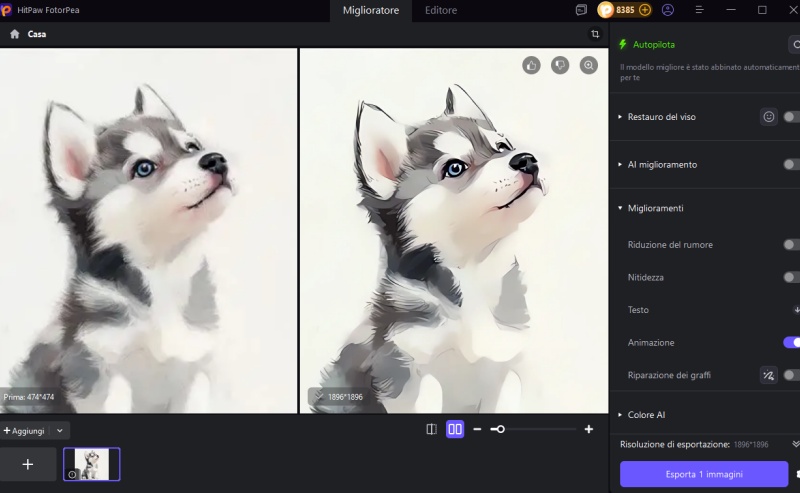Click the 8385 coin balance
Screen dimensions: 800x493
[x=625, y=10]
